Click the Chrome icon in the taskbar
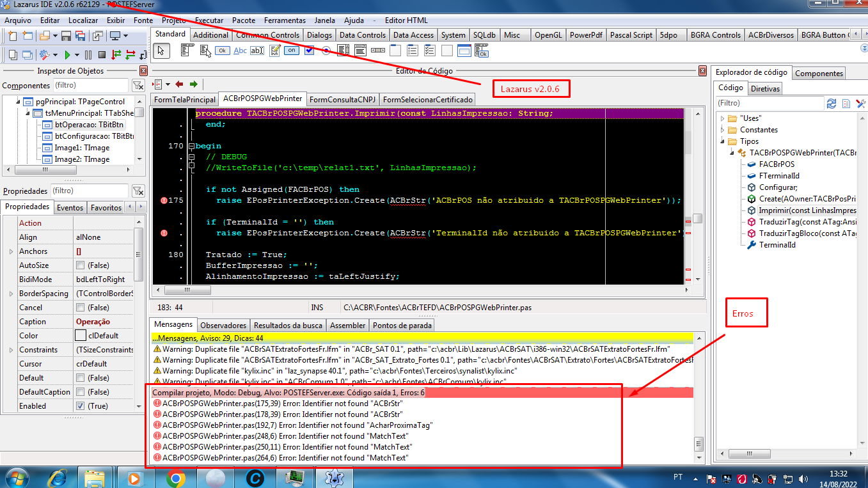The image size is (868, 488). point(175,478)
